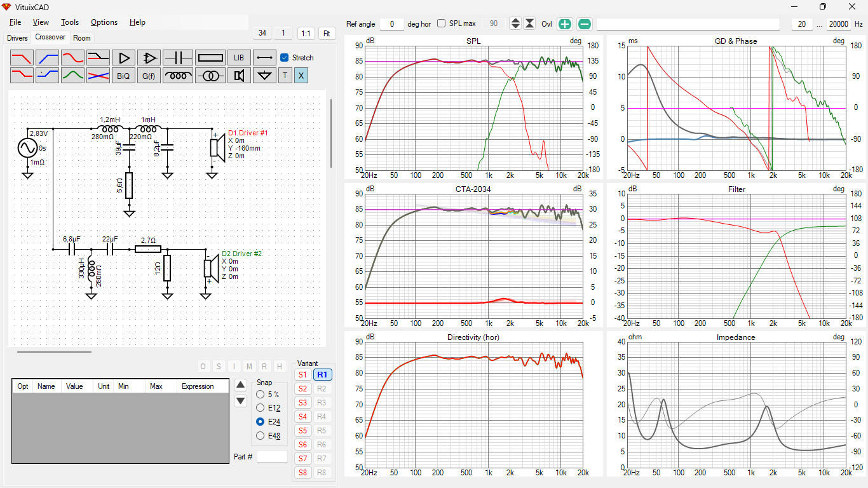
Task: Select the black-and-red sloped line block
Action: tap(98, 58)
